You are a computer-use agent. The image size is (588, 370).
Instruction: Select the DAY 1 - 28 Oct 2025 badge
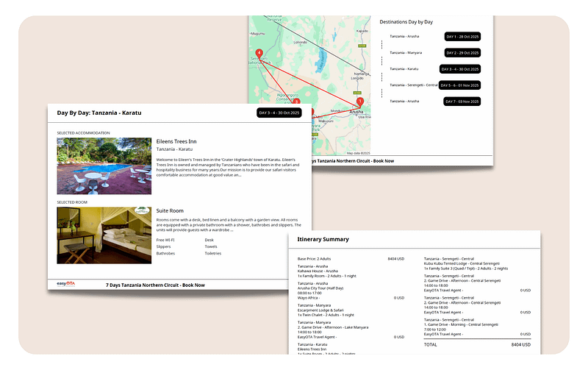462,35
